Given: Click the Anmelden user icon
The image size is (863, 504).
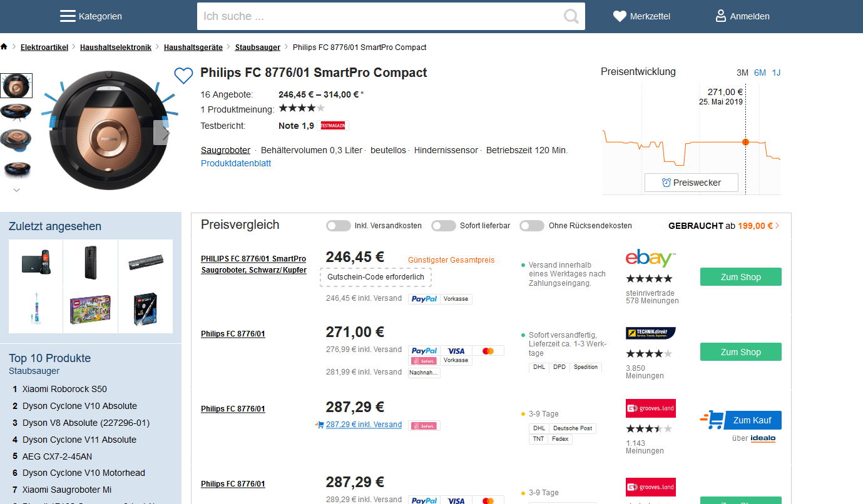Looking at the screenshot, I should tap(721, 16).
